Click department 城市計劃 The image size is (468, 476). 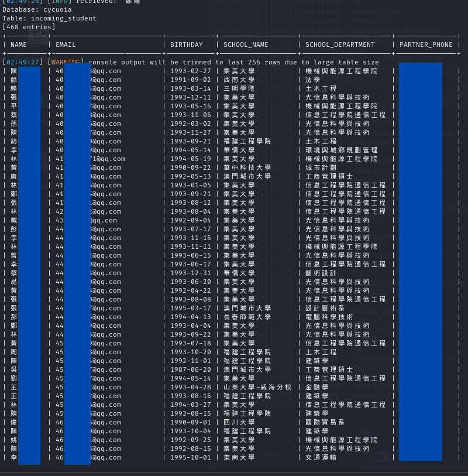tap(321, 168)
